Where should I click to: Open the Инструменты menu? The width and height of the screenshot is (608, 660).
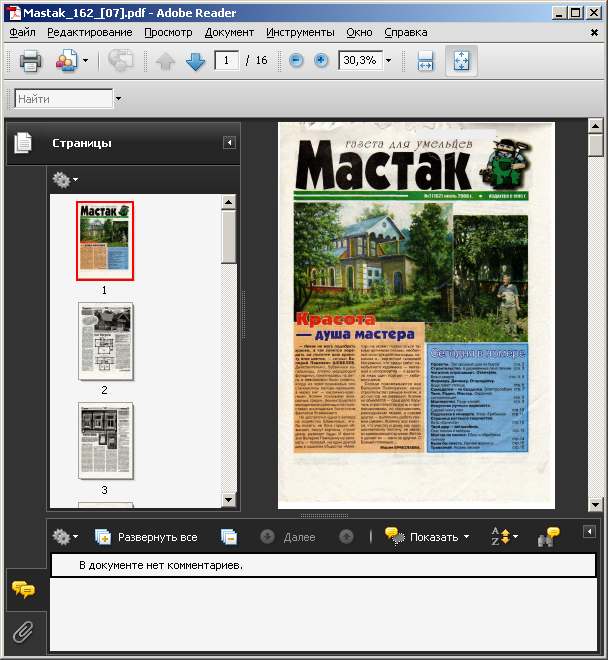tap(300, 32)
